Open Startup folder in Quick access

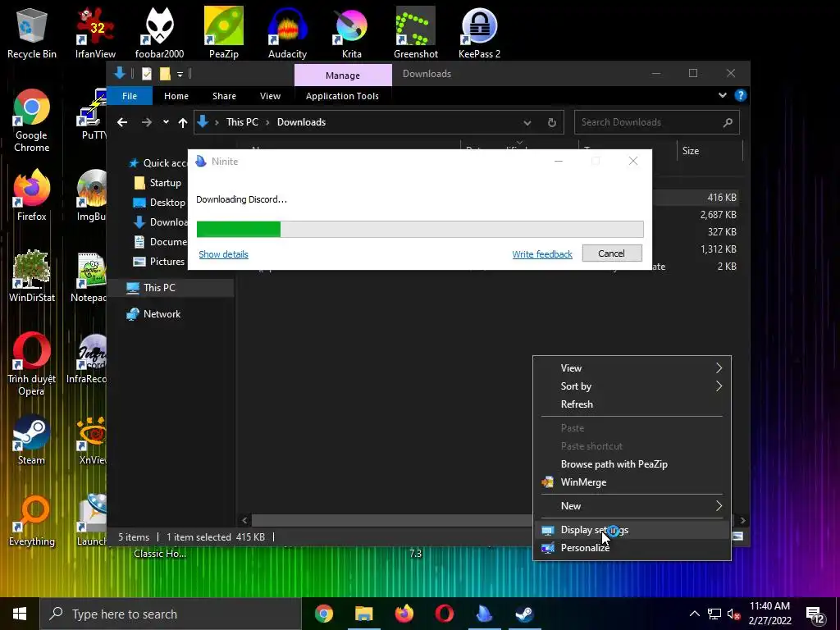point(165,183)
